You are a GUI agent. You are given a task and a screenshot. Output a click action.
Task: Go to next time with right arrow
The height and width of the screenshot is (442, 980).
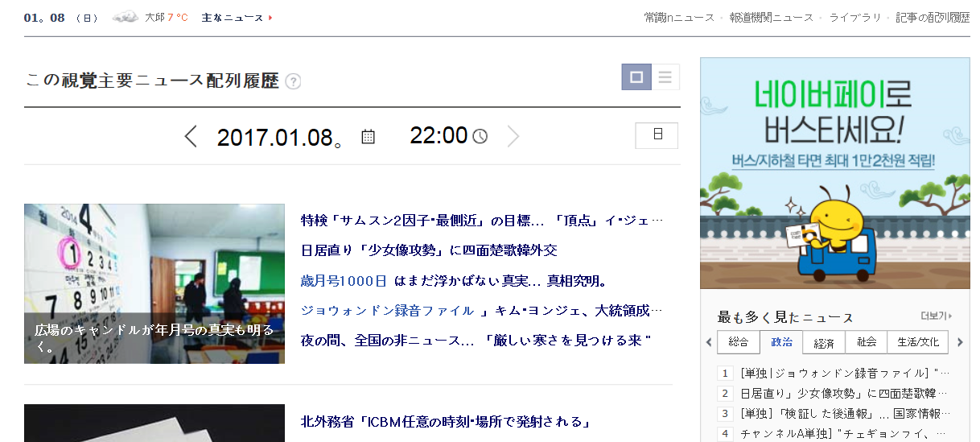tap(513, 137)
